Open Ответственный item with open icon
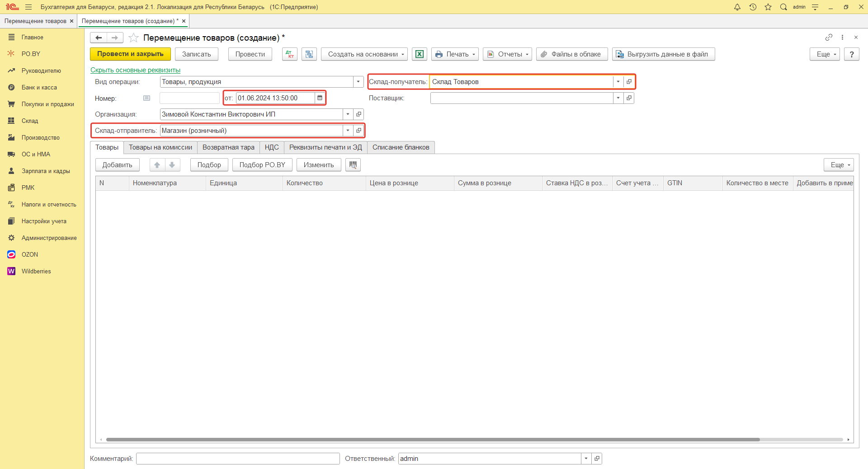 (597, 459)
